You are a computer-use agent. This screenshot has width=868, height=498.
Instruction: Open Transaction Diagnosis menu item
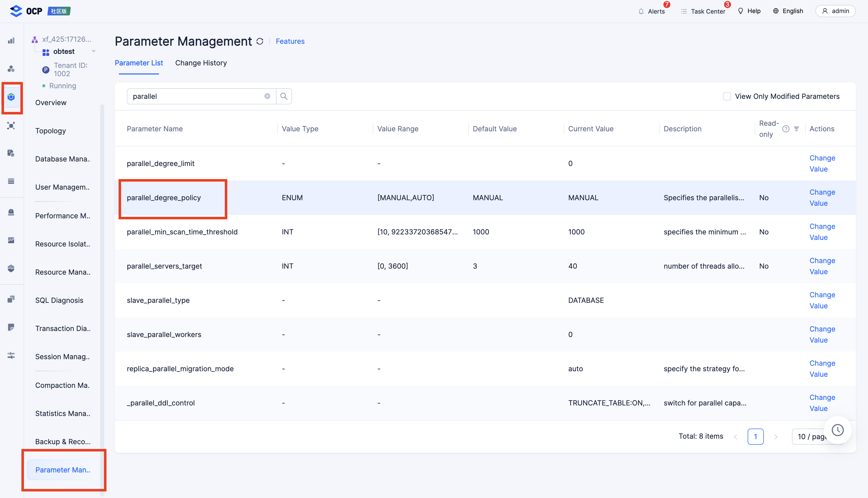click(x=63, y=328)
